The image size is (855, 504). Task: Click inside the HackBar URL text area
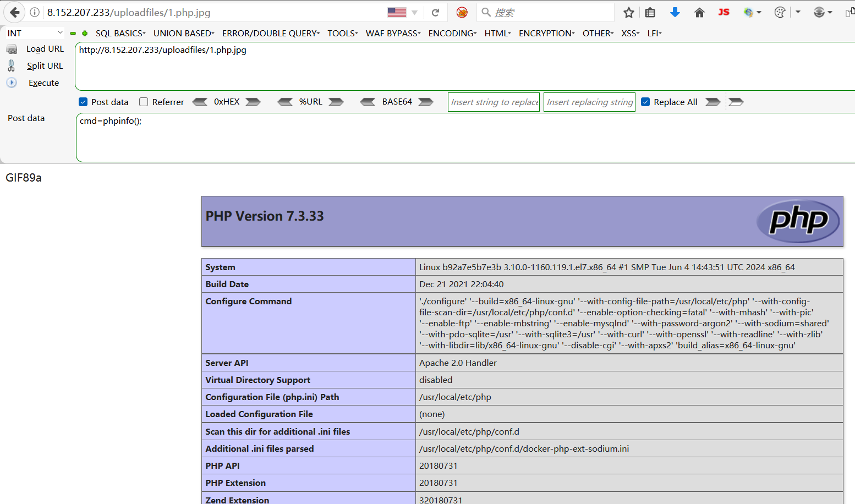(x=465, y=66)
